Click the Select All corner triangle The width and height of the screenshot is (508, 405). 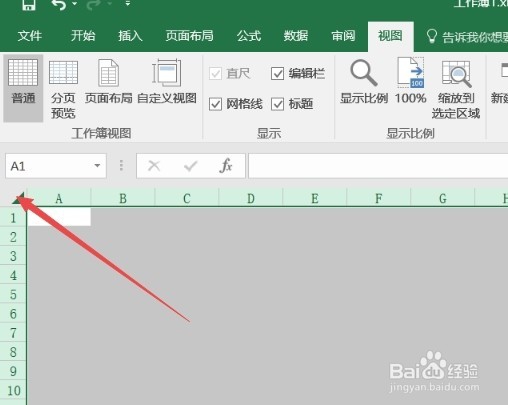tap(18, 198)
